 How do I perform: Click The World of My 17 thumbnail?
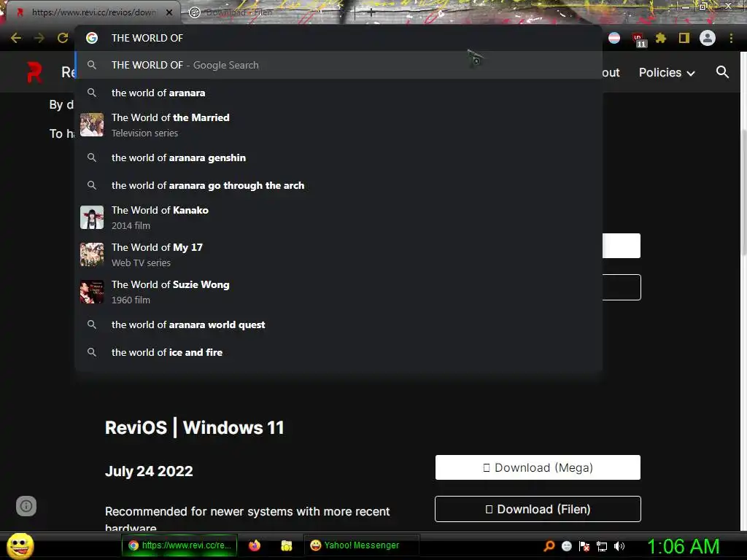(x=92, y=254)
